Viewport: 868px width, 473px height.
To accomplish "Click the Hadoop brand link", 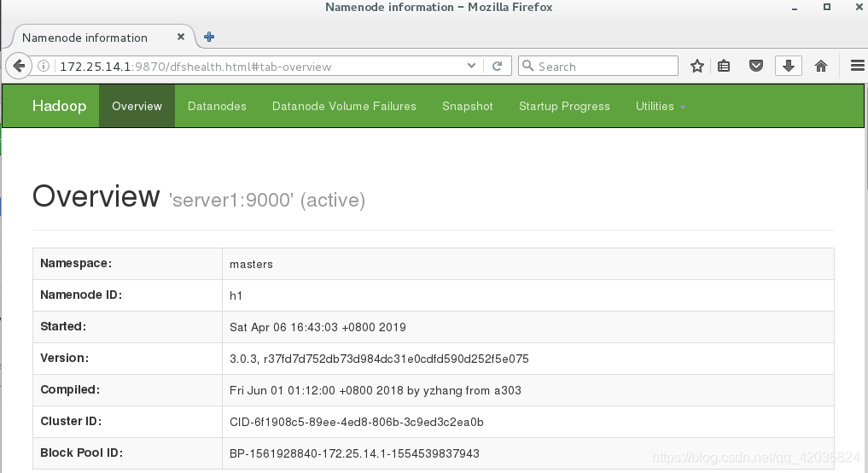I will (x=59, y=106).
